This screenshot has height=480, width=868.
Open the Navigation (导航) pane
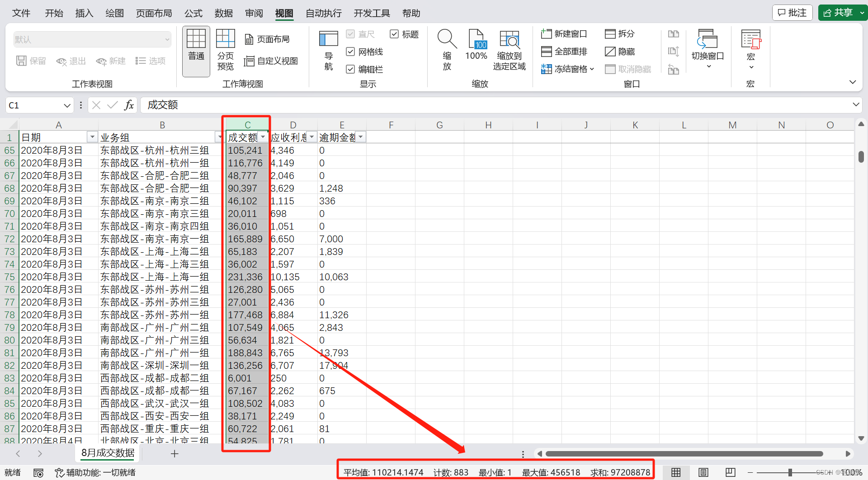point(329,51)
